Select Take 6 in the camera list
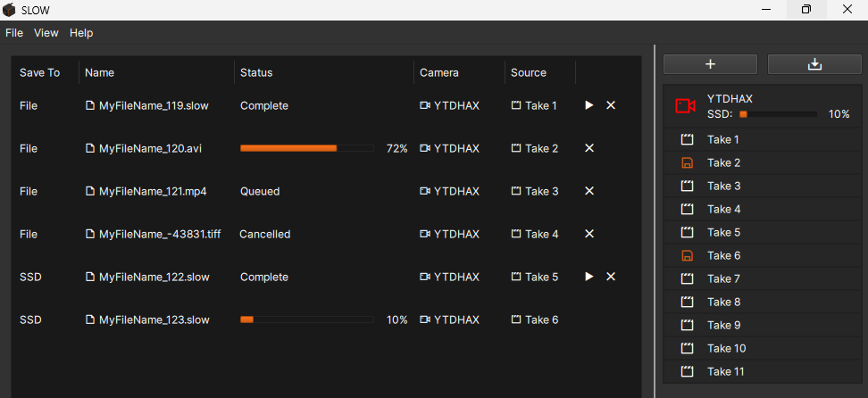The image size is (868, 398). (723, 255)
